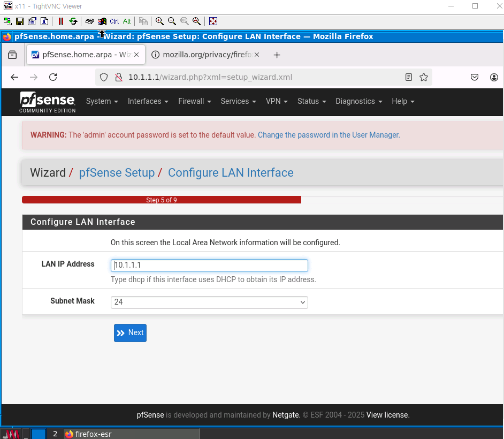
Task: Click TightVNC New connection icon
Action: point(7,21)
